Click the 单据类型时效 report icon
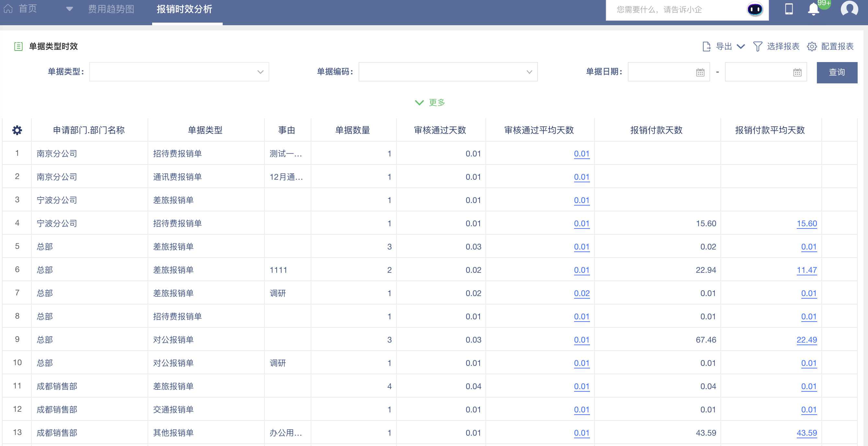 click(18, 47)
